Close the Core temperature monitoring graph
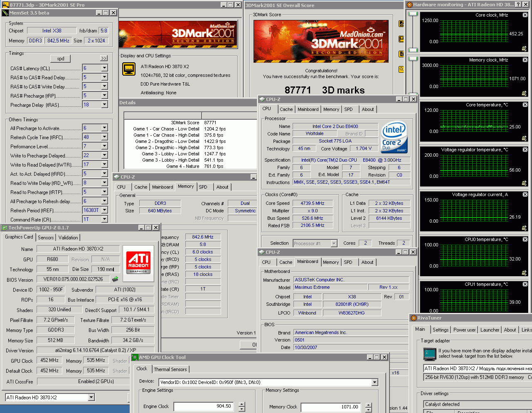 pos(525,105)
